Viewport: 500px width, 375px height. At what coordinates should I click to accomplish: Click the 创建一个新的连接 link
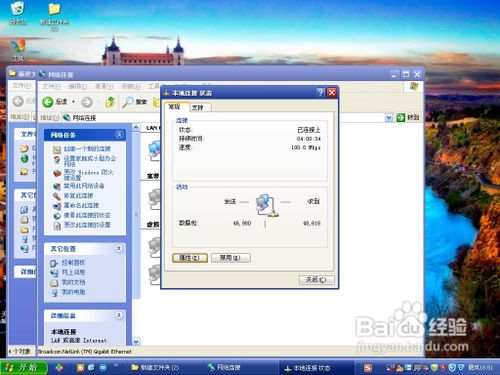87,149
